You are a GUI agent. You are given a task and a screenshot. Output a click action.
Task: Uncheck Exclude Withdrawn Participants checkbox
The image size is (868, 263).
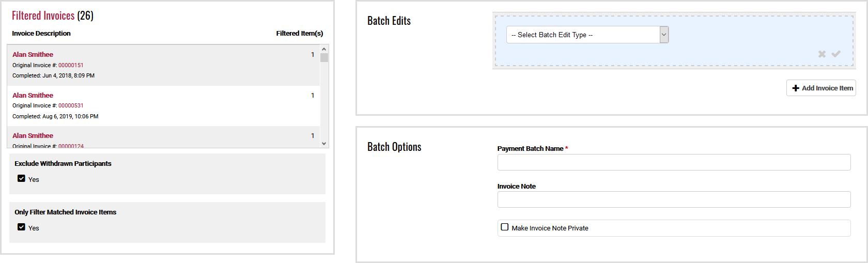click(21, 179)
